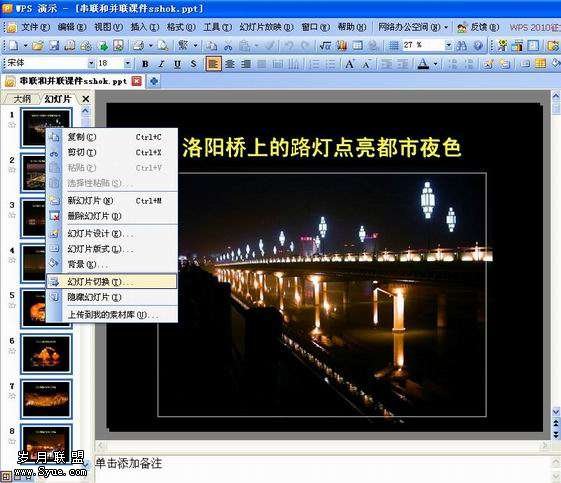Click the notes area 单击添加备注
561x483 pixels.
pyautogui.click(x=129, y=464)
